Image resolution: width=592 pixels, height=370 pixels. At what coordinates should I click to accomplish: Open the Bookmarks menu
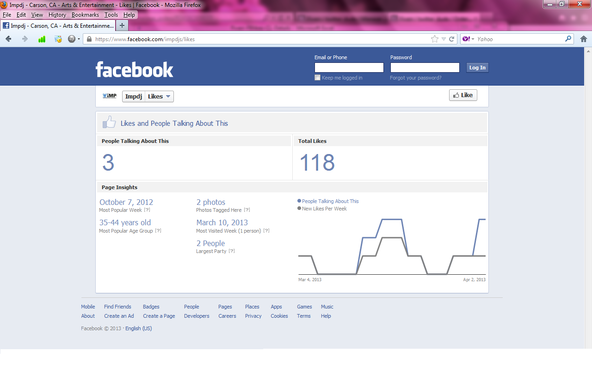click(x=85, y=15)
